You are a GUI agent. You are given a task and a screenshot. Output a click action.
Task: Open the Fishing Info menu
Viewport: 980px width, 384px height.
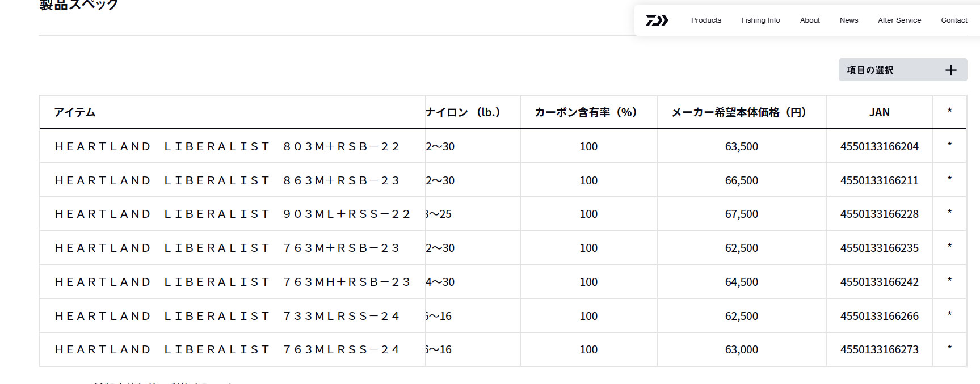pos(760,20)
